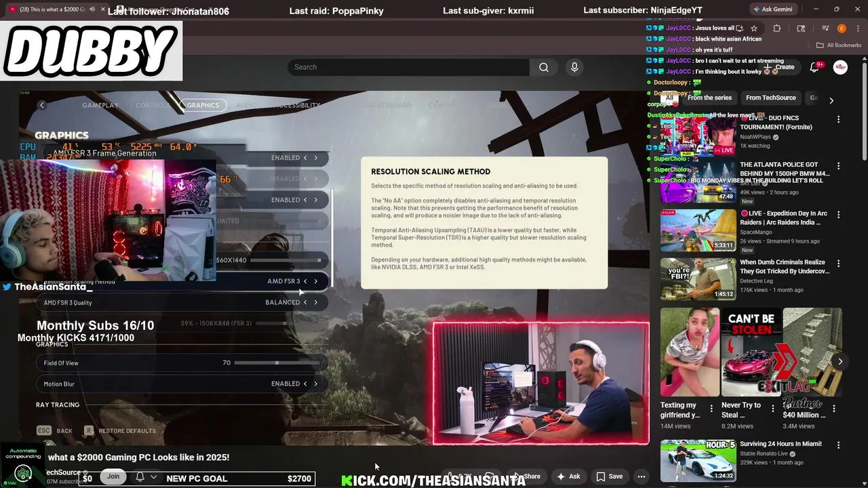Screen dimensions: 868x488
Task: Select the All filter chip
Action: (669, 98)
